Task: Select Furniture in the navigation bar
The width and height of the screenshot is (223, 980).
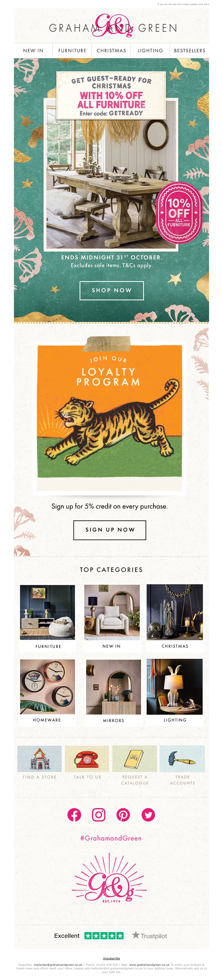Action: [72, 51]
